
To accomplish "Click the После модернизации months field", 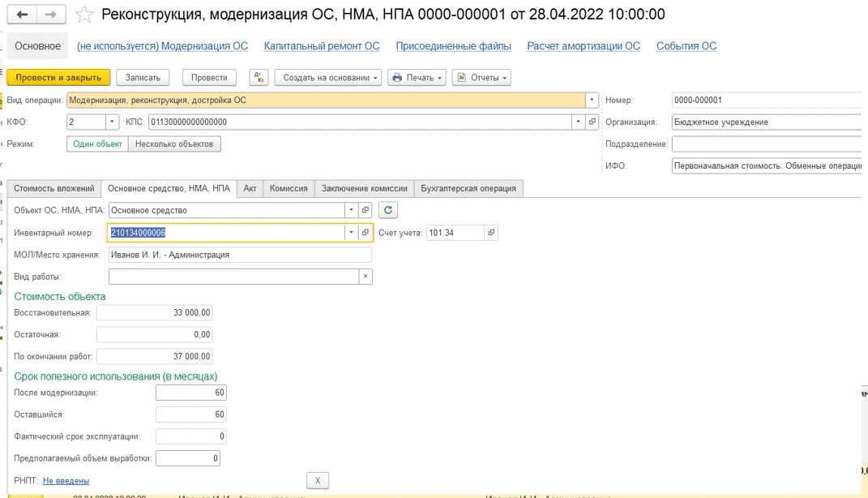I will point(191,393).
